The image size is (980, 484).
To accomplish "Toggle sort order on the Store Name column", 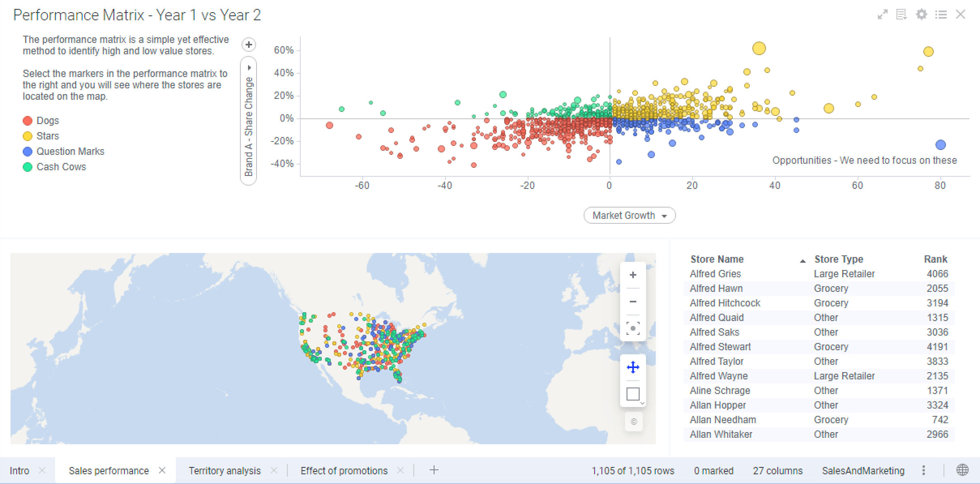I will tap(717, 259).
